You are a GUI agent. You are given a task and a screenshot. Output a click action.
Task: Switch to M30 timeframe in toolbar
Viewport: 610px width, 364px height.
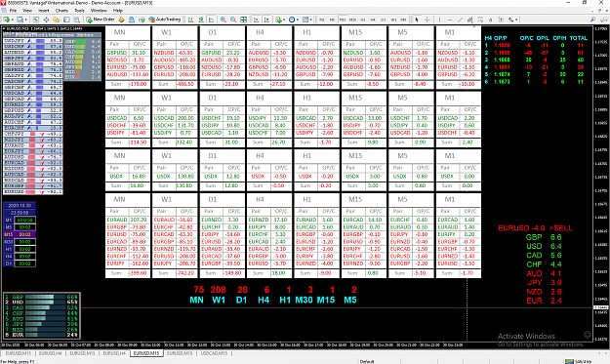point(352,20)
